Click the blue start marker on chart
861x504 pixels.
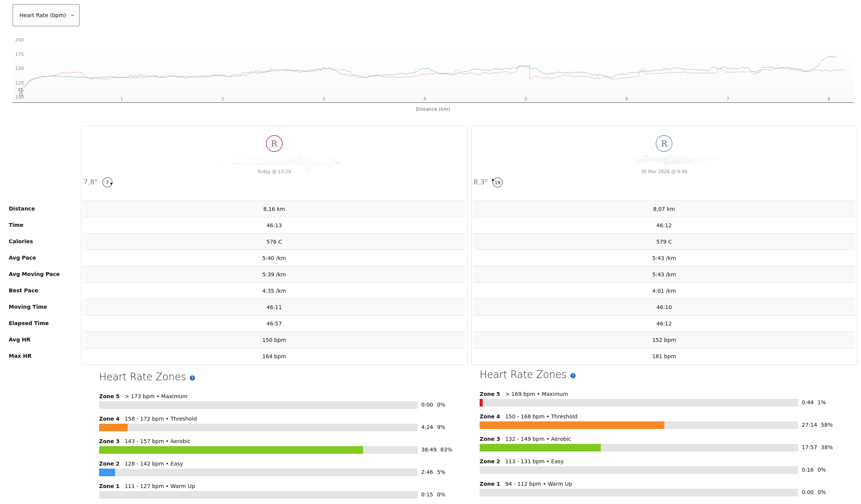21,90
